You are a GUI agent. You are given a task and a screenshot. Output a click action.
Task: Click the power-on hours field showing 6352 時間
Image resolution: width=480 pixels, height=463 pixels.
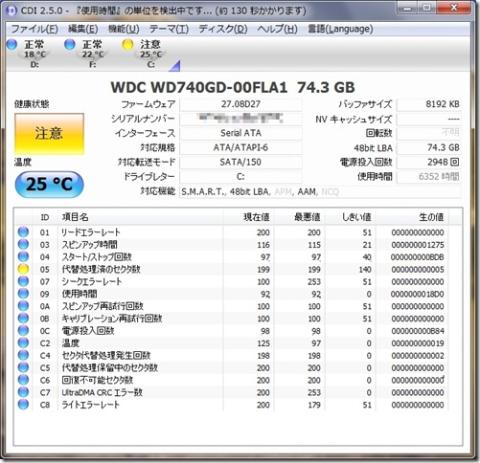[x=429, y=176]
